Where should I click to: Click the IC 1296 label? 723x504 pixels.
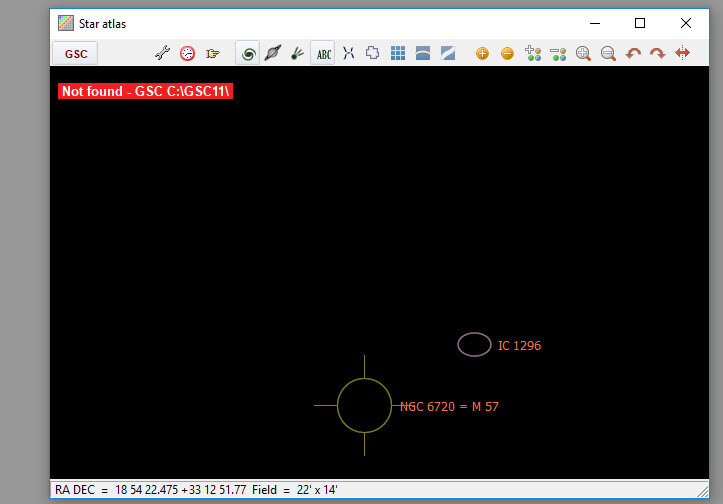(x=519, y=346)
